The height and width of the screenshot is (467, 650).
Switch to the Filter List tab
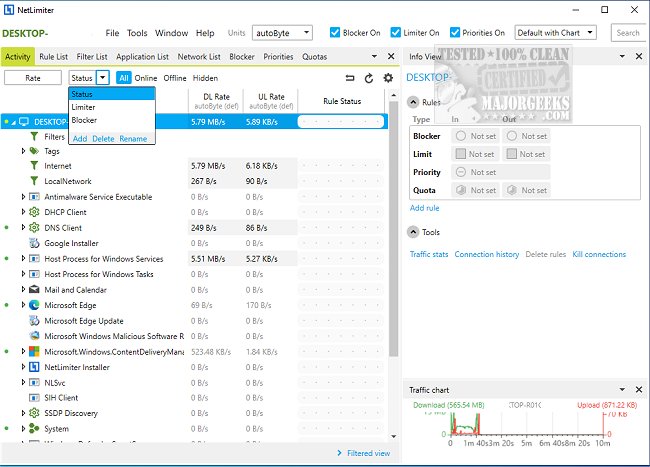point(91,57)
